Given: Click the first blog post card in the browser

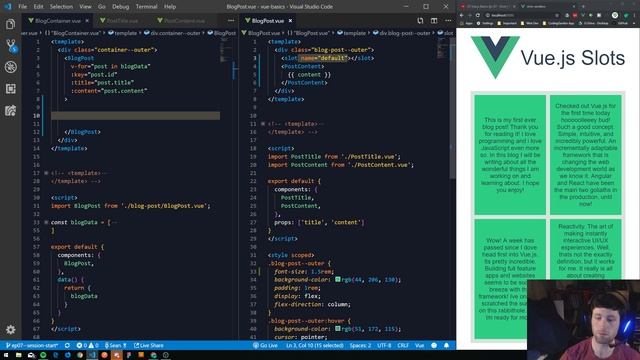Looking at the screenshot, I should tap(510, 155).
